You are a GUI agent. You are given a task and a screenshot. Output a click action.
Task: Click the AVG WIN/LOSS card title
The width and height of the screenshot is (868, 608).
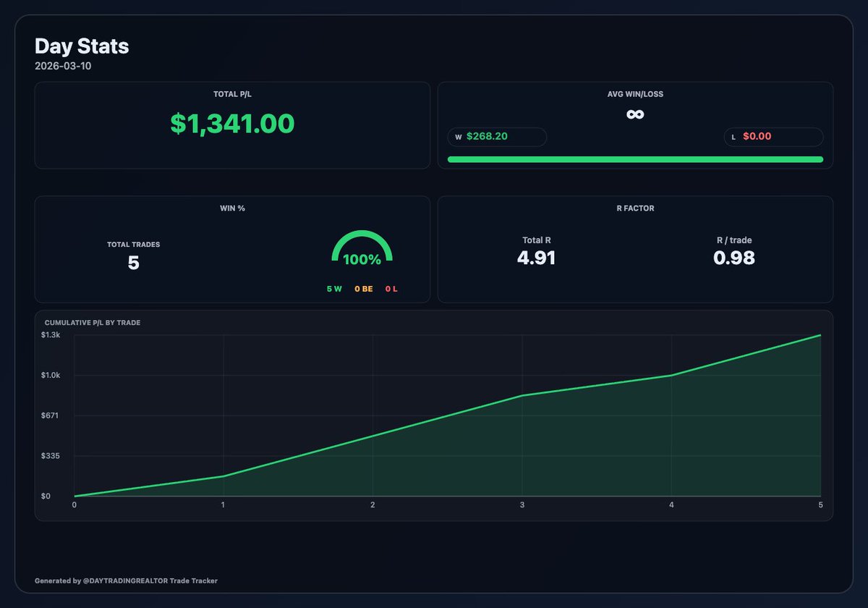click(x=635, y=93)
